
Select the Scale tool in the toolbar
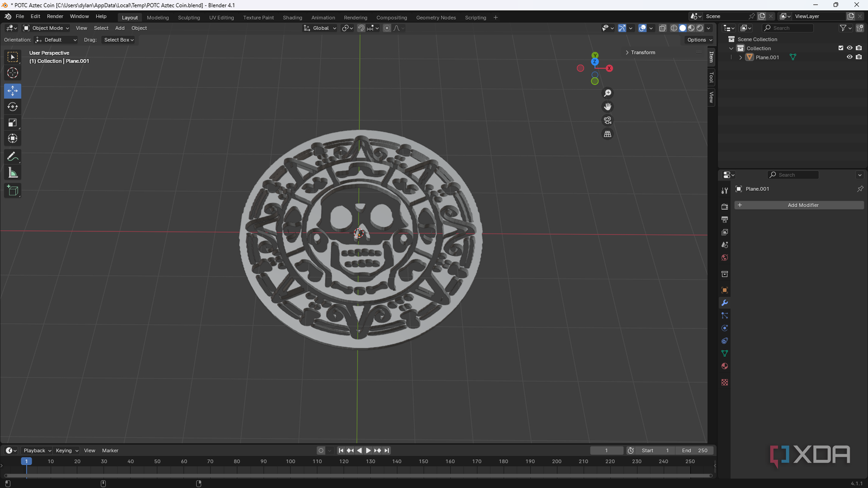click(x=12, y=123)
